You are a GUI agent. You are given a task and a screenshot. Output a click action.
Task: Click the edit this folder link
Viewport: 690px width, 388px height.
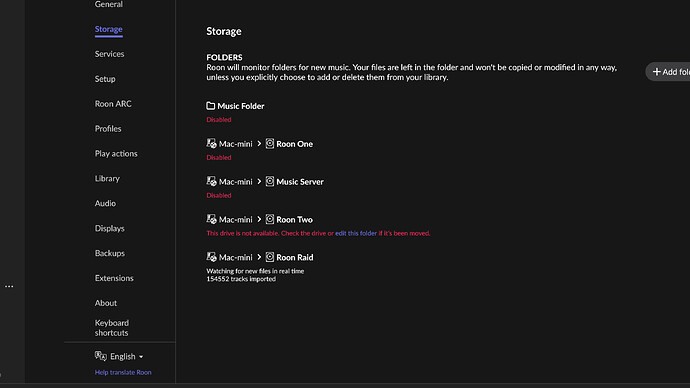(356, 233)
